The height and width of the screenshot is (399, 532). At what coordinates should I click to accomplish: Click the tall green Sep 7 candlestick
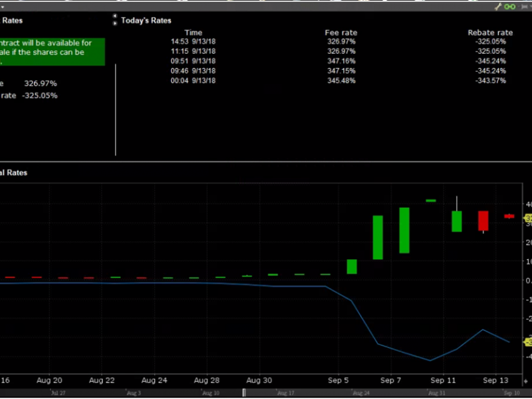pyautogui.click(x=404, y=230)
